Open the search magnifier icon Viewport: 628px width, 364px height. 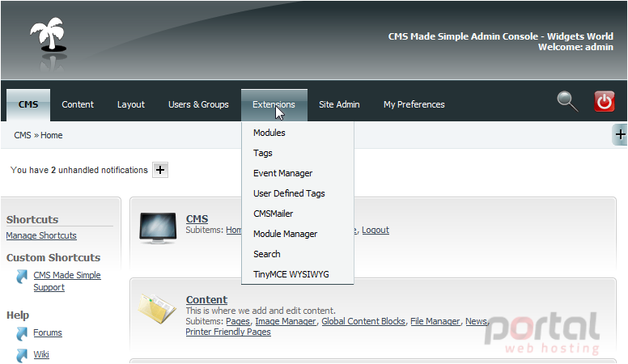coord(567,101)
